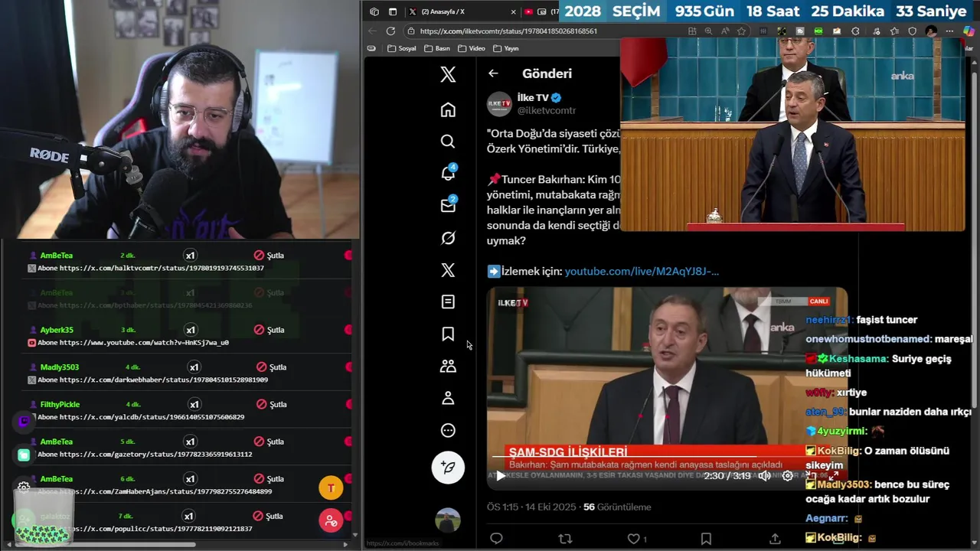Click the orange T circle button
Screen dimensions: 980x551
pos(331,488)
